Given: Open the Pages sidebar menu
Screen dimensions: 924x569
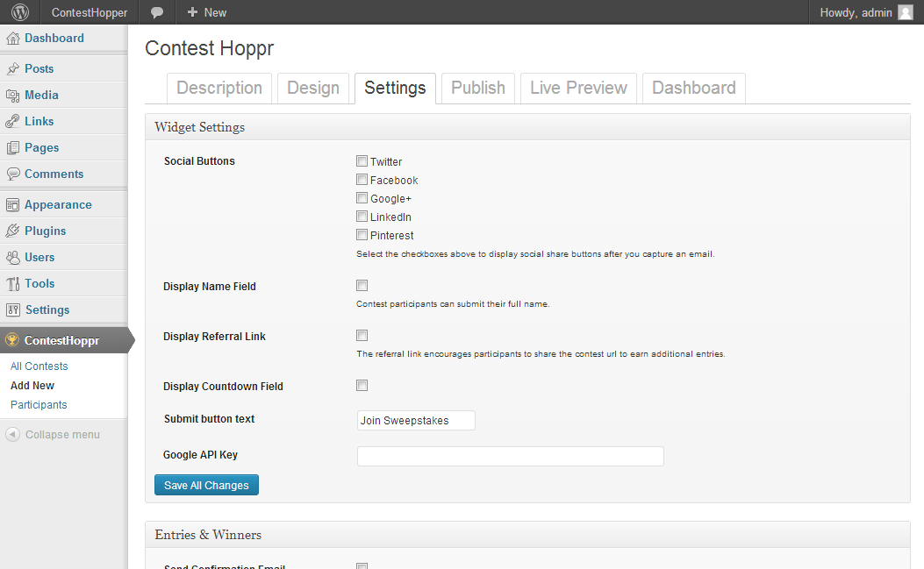Looking at the screenshot, I should pyautogui.click(x=64, y=148).
